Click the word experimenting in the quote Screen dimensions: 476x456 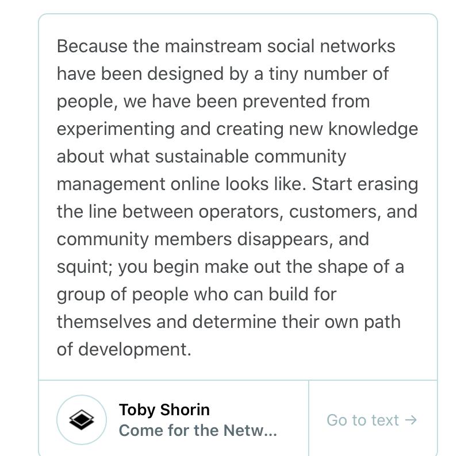click(116, 129)
